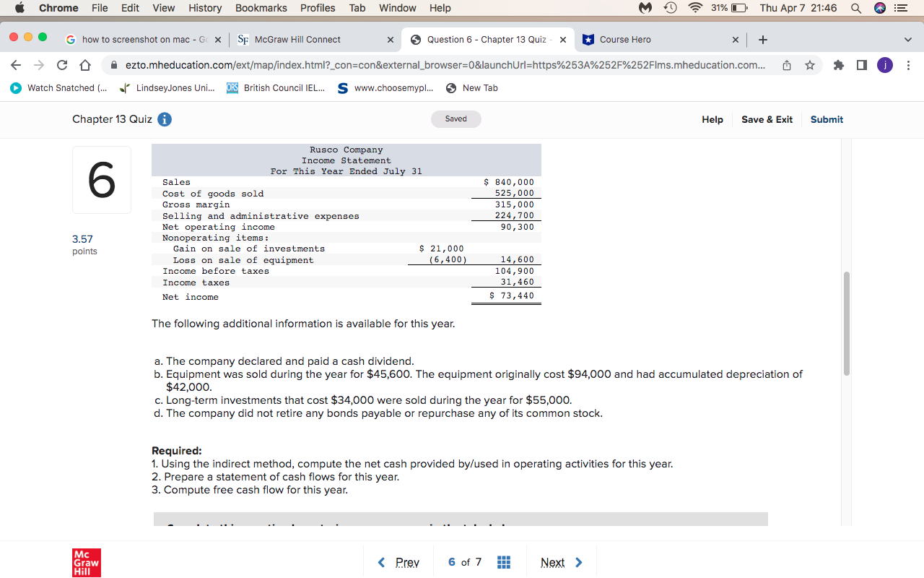Open the Bookmarks menu in the menu bar
Image resolution: width=924 pixels, height=578 pixels.
click(261, 8)
